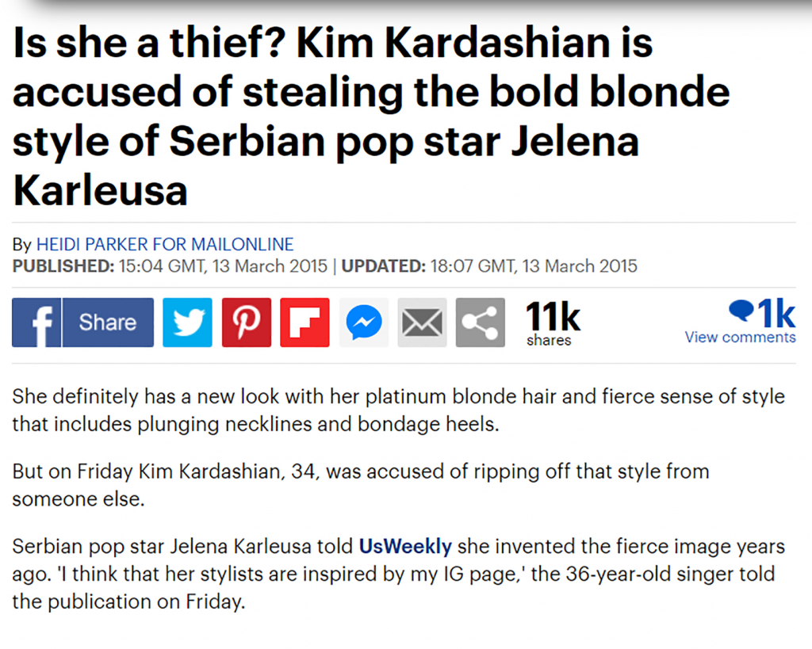The width and height of the screenshot is (812, 649).
Task: Follow the UsWeekly hyperlink
Action: [x=405, y=547]
